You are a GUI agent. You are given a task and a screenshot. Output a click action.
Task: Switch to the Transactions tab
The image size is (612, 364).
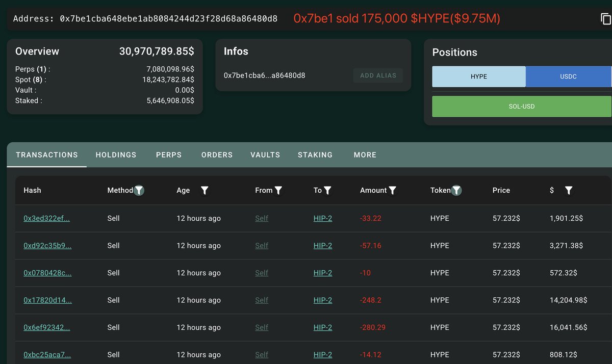[x=47, y=154]
